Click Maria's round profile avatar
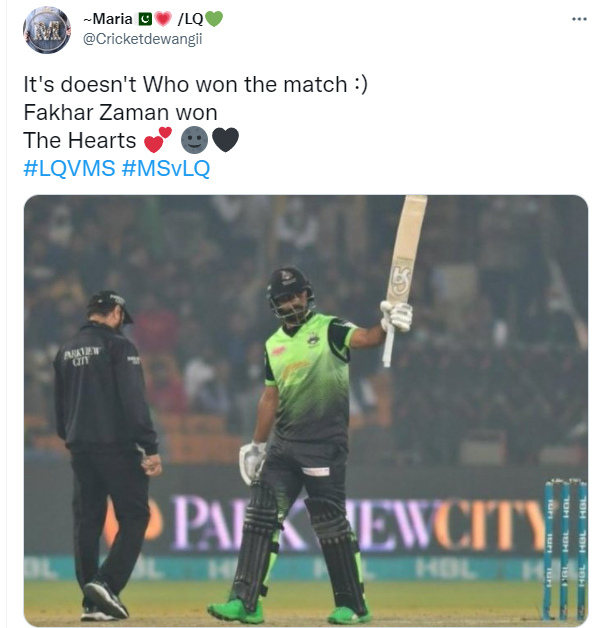The width and height of the screenshot is (595, 628). pos(47,30)
